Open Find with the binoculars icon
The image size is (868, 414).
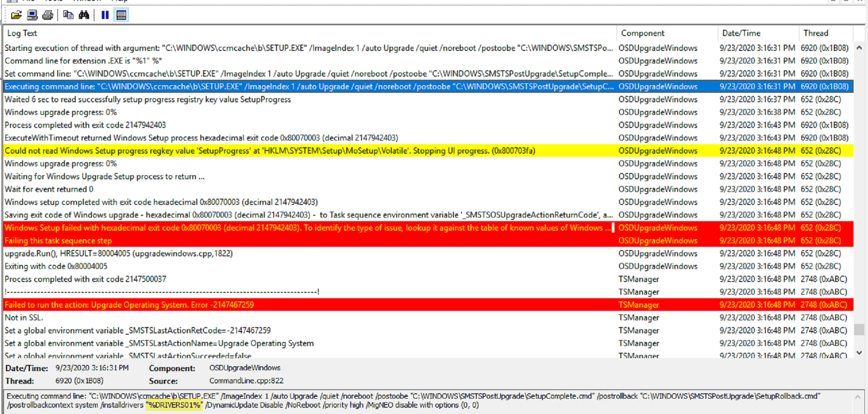[x=84, y=15]
